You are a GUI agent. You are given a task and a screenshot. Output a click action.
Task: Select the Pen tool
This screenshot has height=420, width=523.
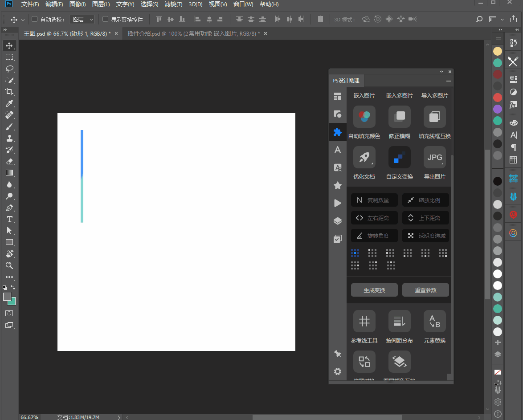tap(9, 208)
